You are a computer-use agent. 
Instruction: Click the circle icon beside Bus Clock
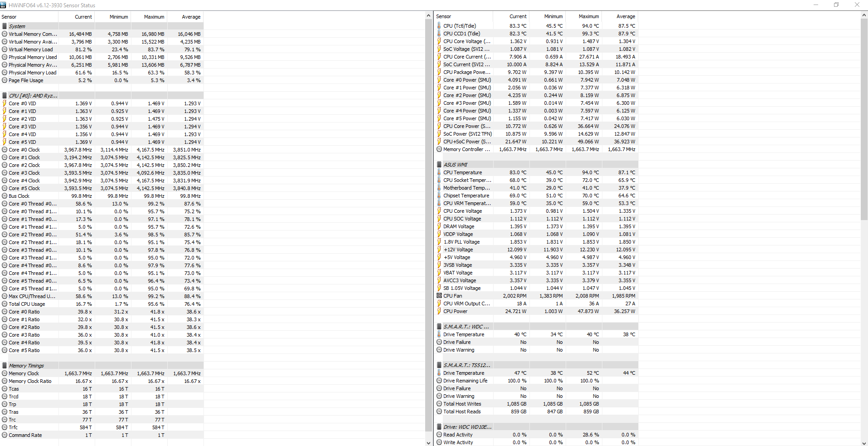5,196
